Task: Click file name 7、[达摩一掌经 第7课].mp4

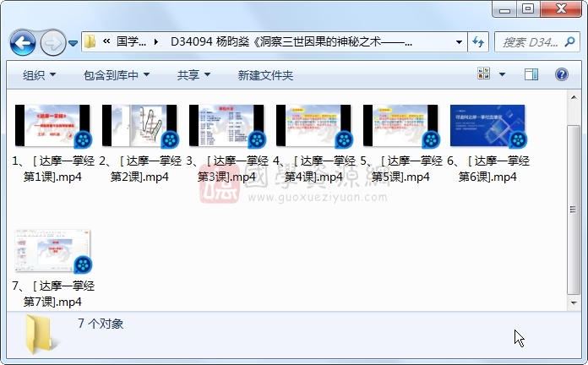Action: pyautogui.click(x=53, y=294)
